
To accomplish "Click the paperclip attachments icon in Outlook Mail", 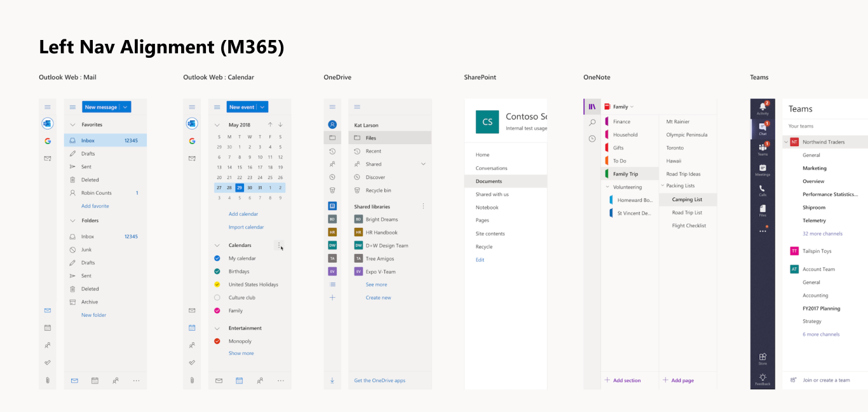I will point(47,380).
